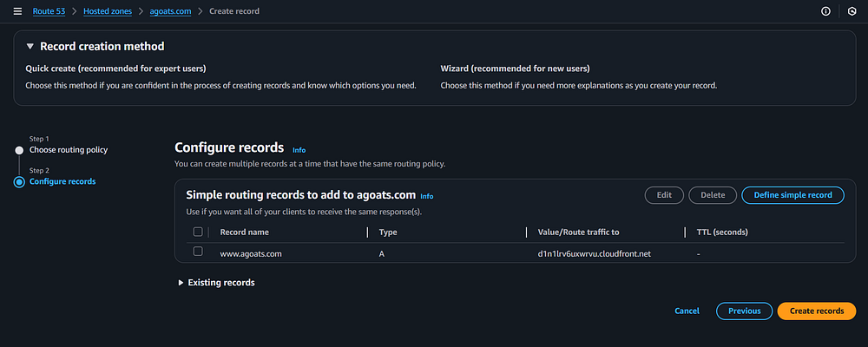Click the Step 2 Configure records indicator
The height and width of the screenshot is (347, 868).
click(x=19, y=181)
